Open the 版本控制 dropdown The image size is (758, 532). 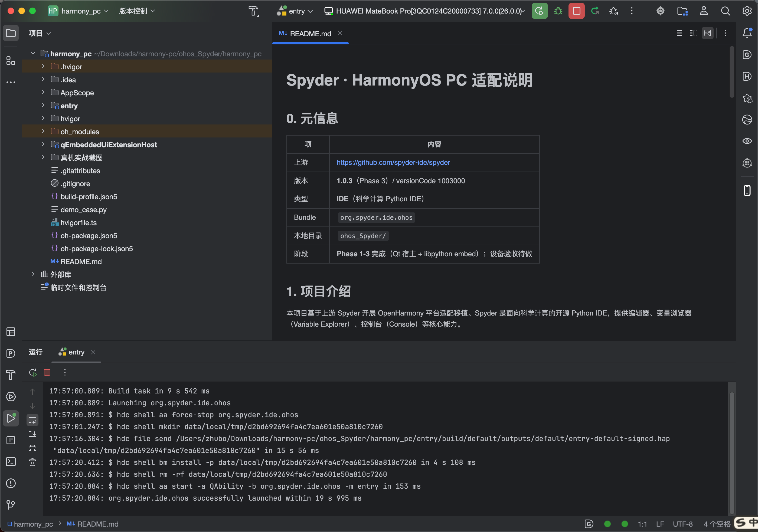pyautogui.click(x=137, y=11)
